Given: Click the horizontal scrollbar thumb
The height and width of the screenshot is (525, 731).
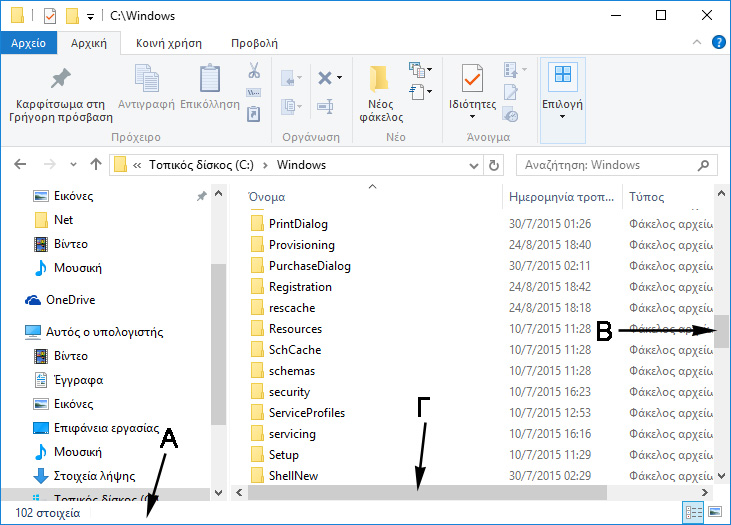Looking at the screenshot, I should [x=427, y=492].
